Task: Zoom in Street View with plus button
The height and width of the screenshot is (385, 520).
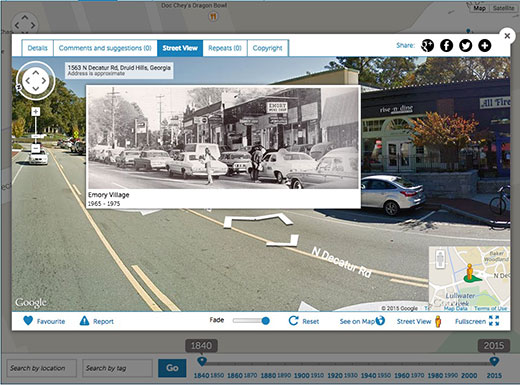Action: 36,112
